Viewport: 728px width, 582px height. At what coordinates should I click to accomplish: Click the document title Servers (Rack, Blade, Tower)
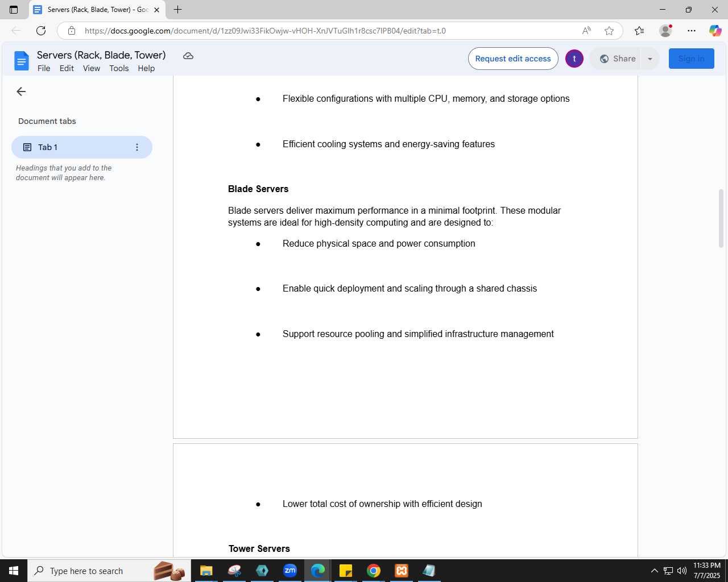click(x=101, y=55)
